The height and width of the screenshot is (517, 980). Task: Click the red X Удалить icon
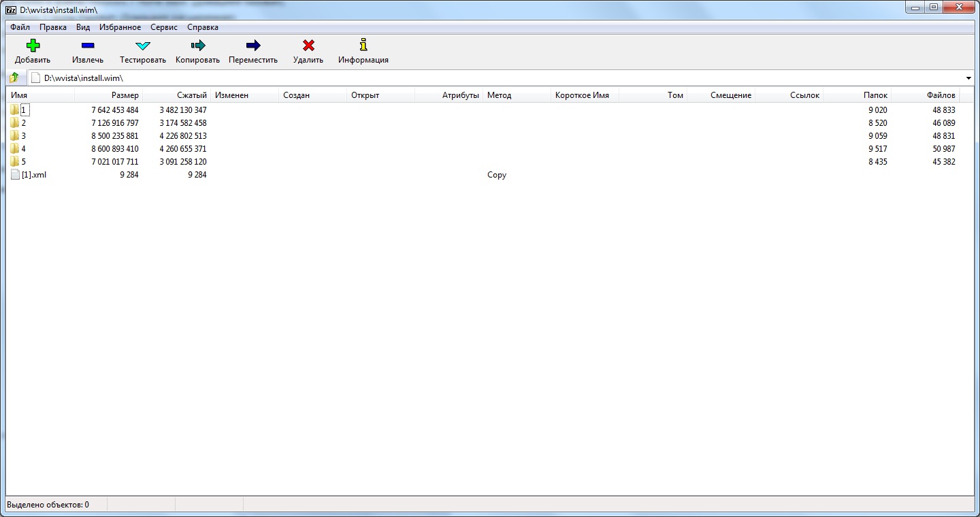(308, 46)
